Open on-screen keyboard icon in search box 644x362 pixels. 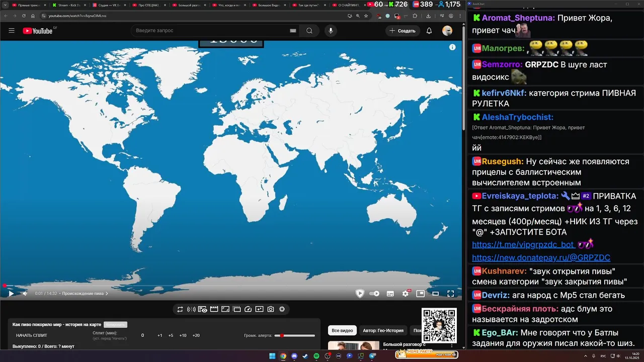click(x=293, y=31)
